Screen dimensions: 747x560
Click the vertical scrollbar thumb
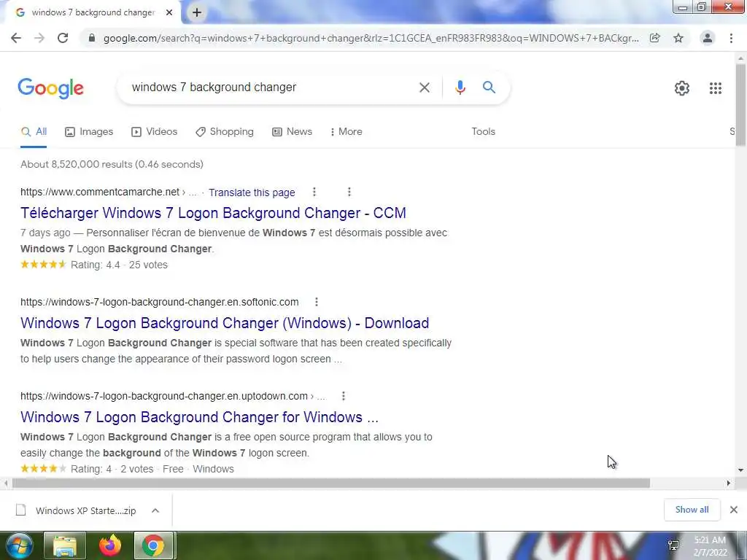[x=741, y=105]
